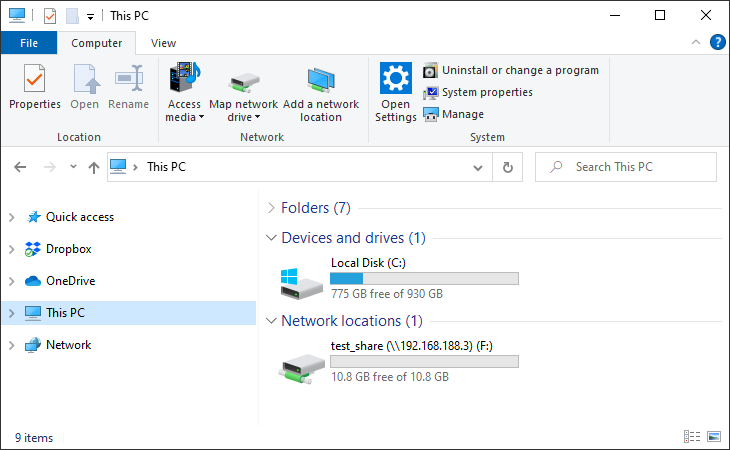Expand the Folders (7) group
The width and height of the screenshot is (730, 450).
click(x=271, y=208)
